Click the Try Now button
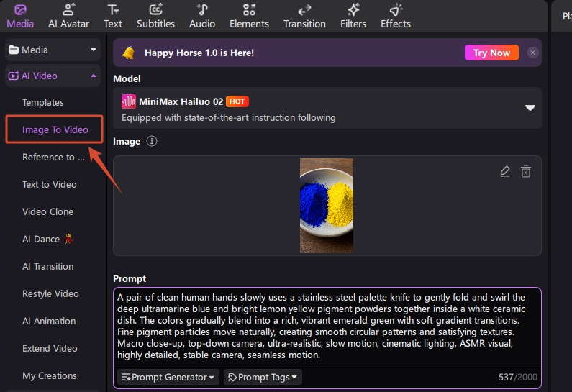The height and width of the screenshot is (392, 572). pos(491,53)
